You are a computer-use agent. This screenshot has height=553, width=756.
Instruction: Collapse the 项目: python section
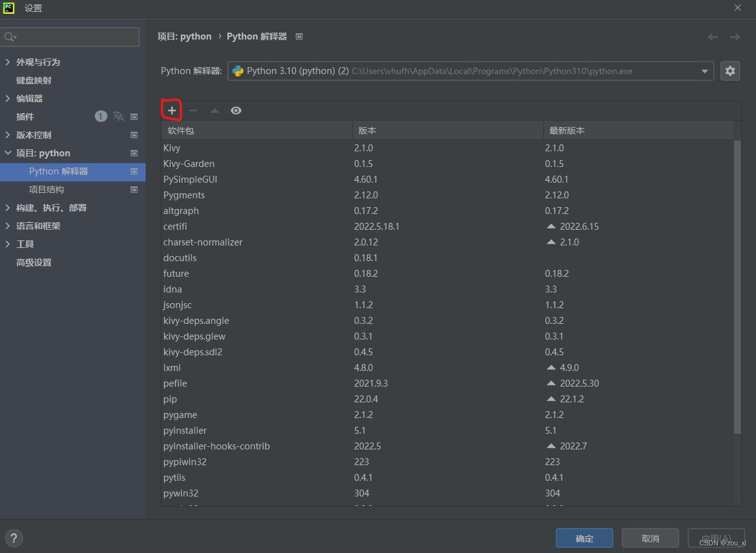click(8, 153)
